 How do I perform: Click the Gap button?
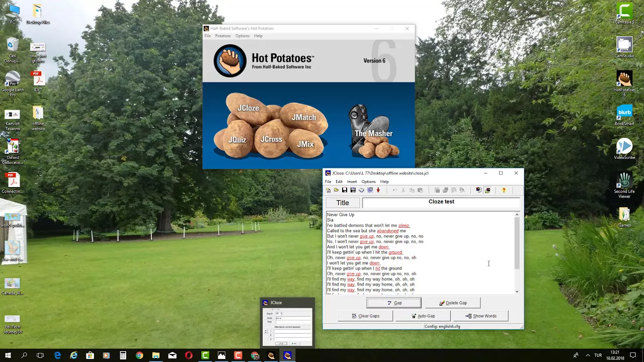pos(394,303)
